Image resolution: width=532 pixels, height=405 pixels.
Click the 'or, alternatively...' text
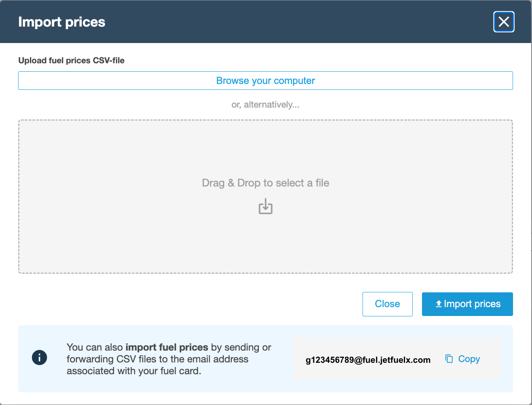tap(266, 105)
